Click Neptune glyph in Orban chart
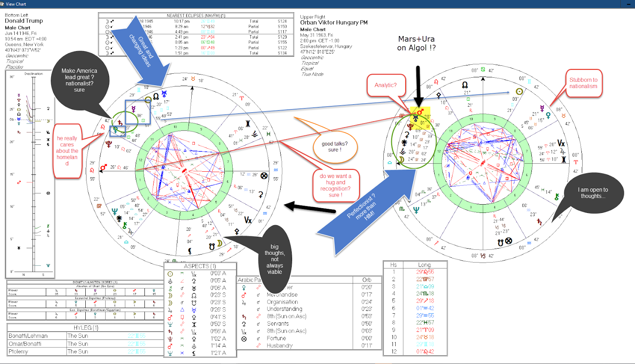This screenshot has width=635, height=364. coord(416,210)
